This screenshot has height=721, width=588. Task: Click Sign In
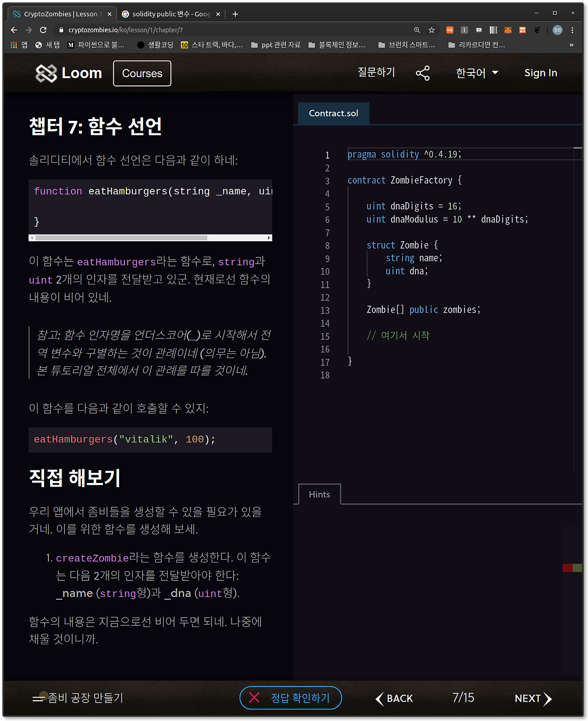[541, 73]
